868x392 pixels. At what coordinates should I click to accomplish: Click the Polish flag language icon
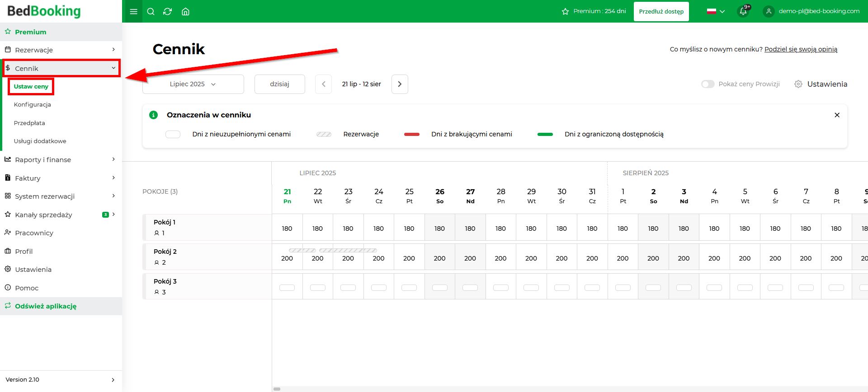coord(712,11)
